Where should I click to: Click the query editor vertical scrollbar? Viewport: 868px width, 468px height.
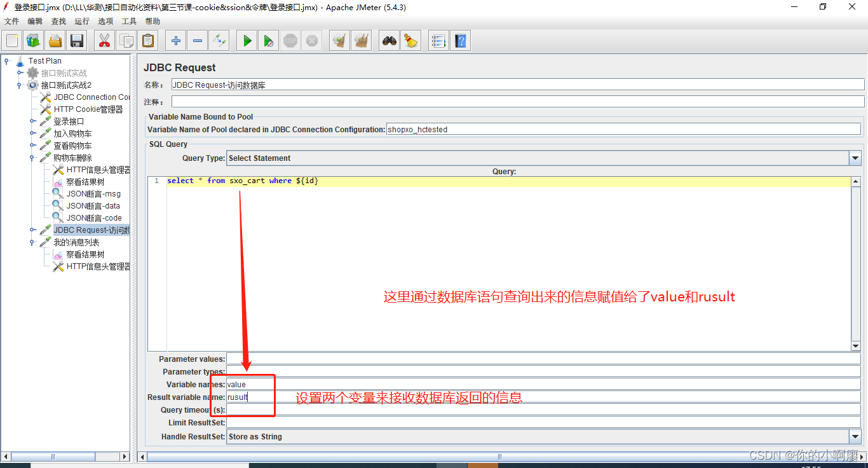click(x=855, y=263)
